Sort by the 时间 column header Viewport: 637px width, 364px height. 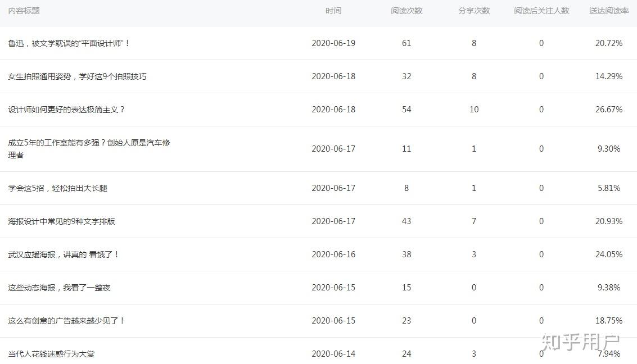click(x=333, y=11)
